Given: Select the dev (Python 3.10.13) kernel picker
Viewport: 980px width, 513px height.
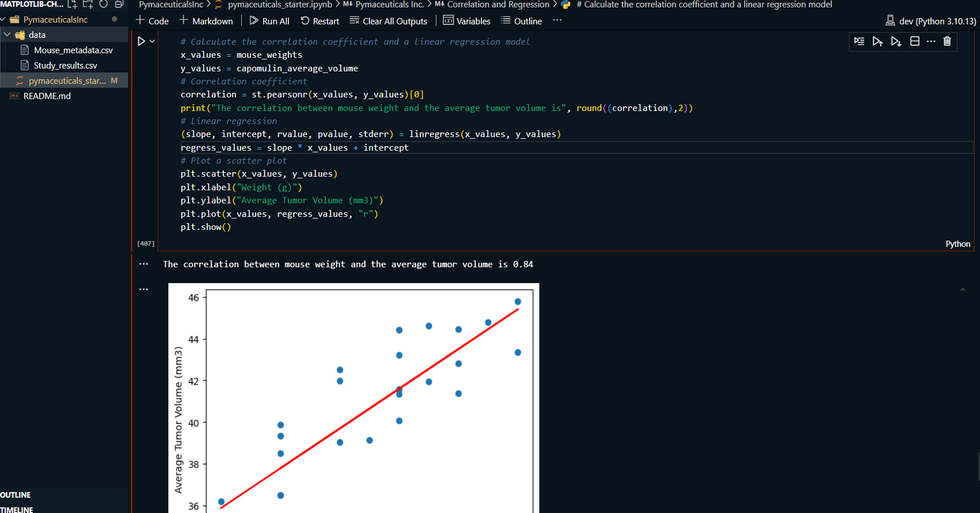Looking at the screenshot, I should pyautogui.click(x=930, y=21).
